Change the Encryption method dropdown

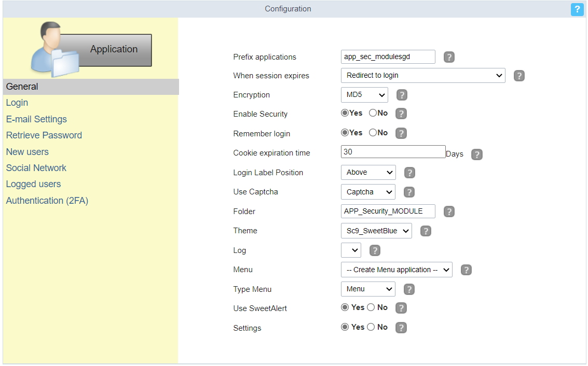click(x=364, y=95)
